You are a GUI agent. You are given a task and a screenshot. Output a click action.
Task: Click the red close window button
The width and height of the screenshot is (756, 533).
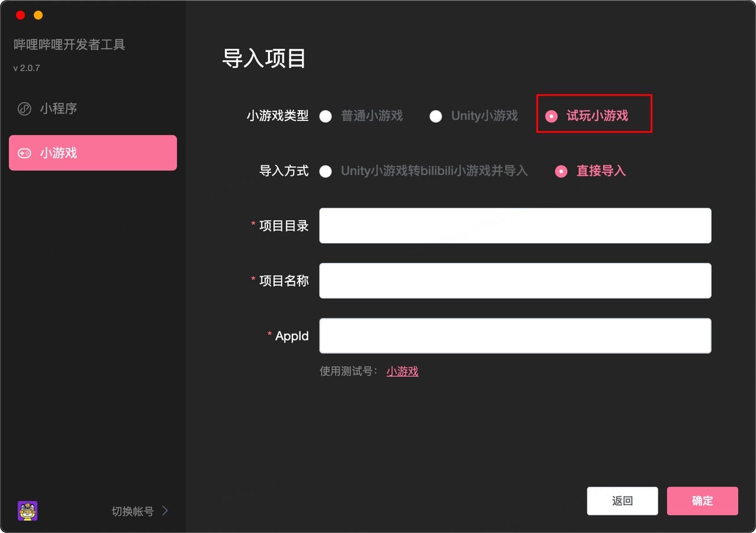[21, 15]
